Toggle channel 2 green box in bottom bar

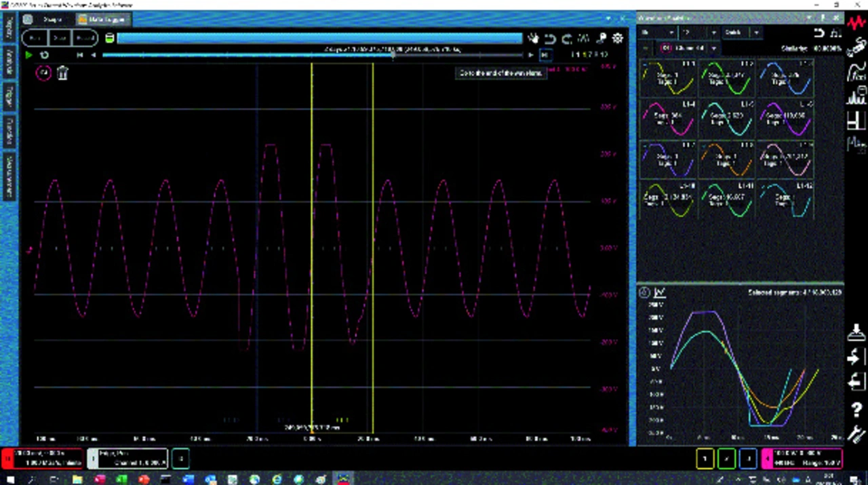[726, 459]
